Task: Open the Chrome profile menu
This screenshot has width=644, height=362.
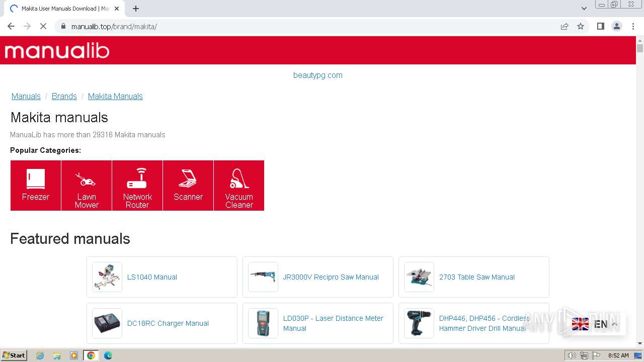Action: click(617, 26)
